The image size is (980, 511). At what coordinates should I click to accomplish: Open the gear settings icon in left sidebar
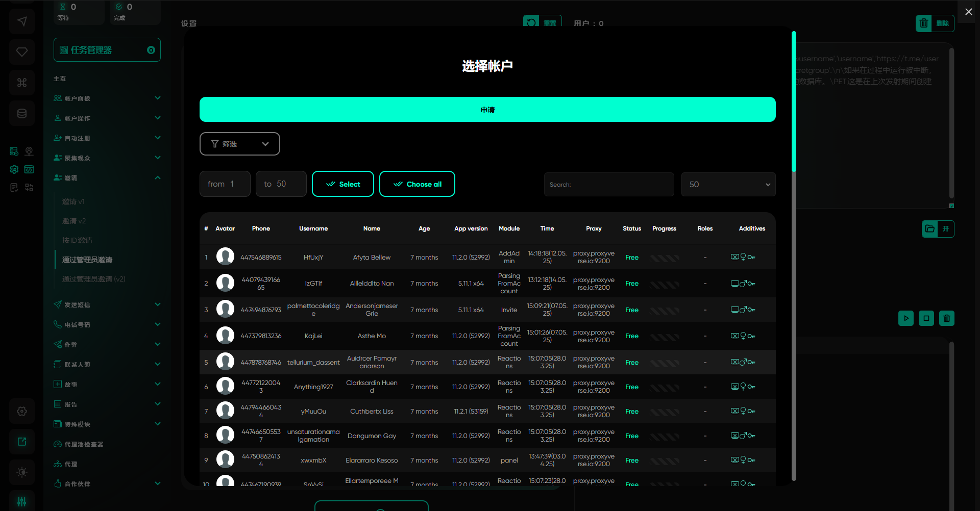tap(22, 411)
